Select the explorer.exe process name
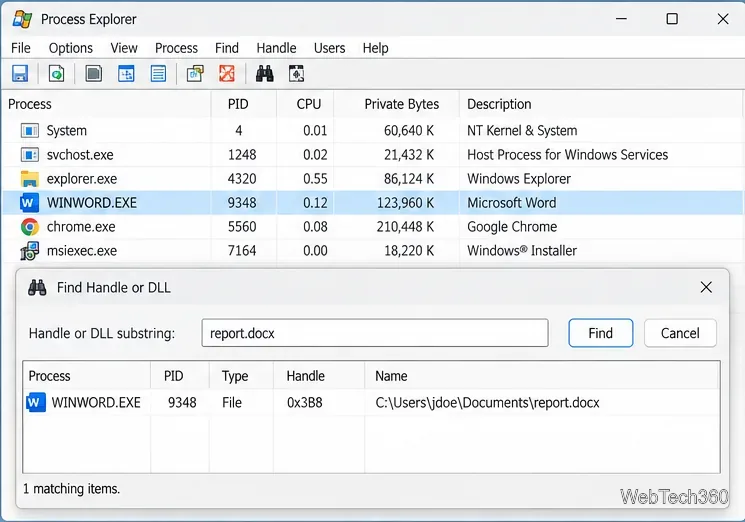This screenshot has width=745, height=522. [82, 179]
